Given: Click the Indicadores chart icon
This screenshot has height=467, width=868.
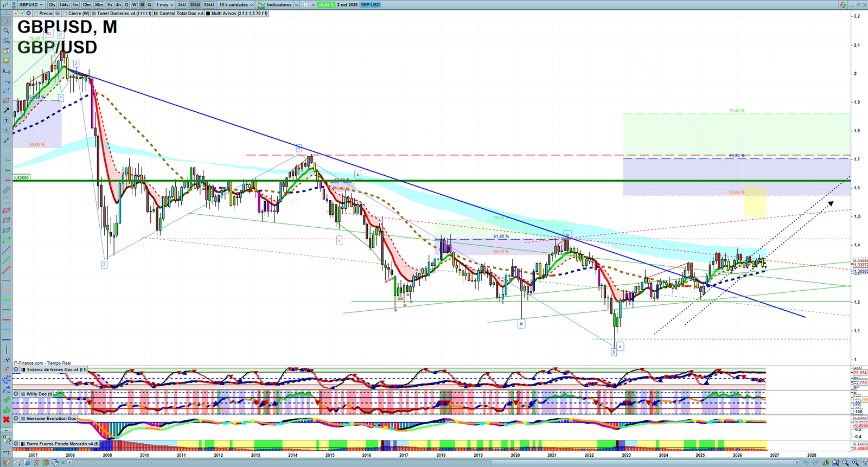Looking at the screenshot, I should [x=261, y=5].
